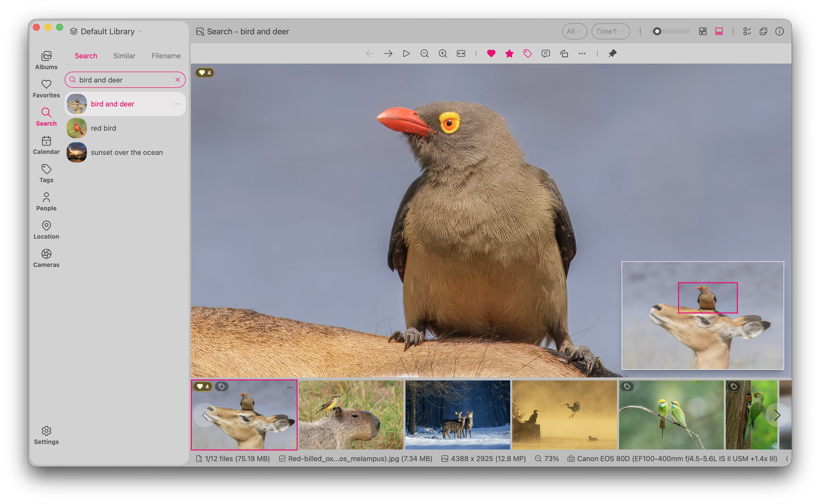Pin the viewer toolbar
Image resolution: width=820 pixels, height=504 pixels.
click(612, 53)
